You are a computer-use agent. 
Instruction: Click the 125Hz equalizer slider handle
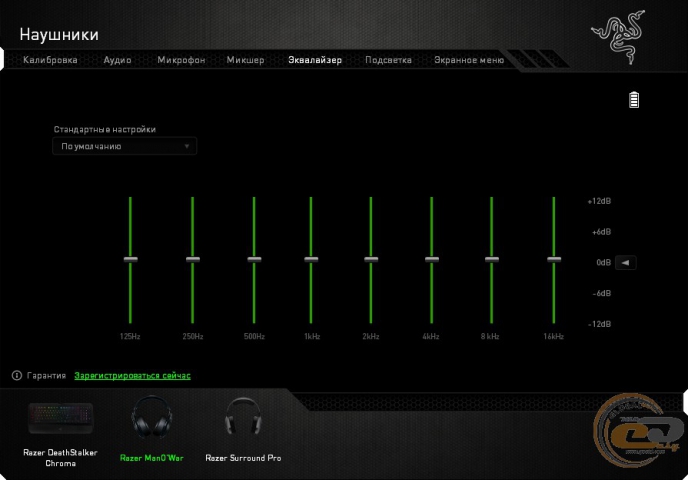[130, 259]
